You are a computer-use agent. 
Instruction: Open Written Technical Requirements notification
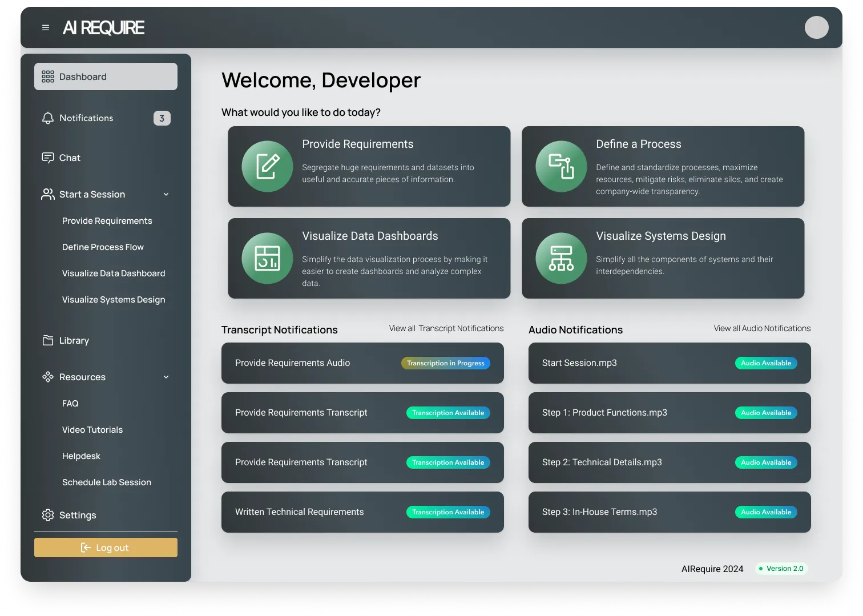pyautogui.click(x=362, y=512)
